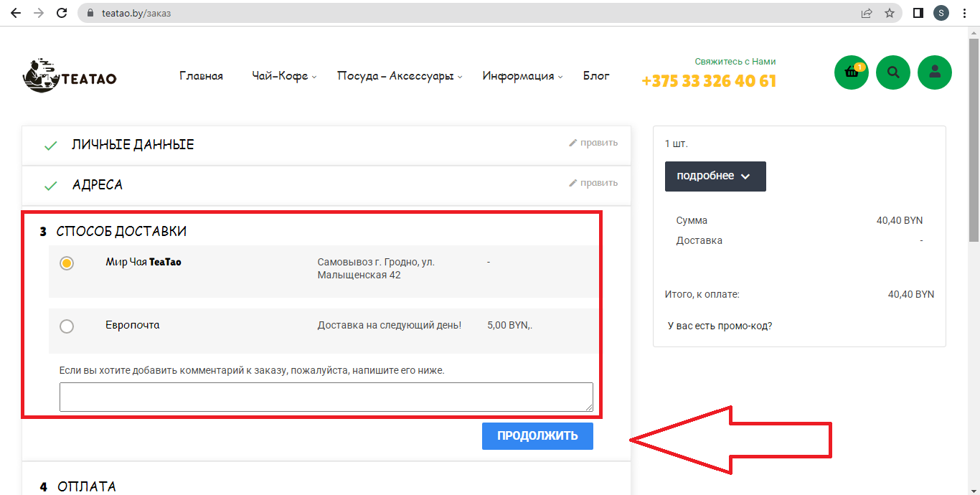980x495 pixels.
Task: Open the shopping cart icon
Action: (852, 72)
